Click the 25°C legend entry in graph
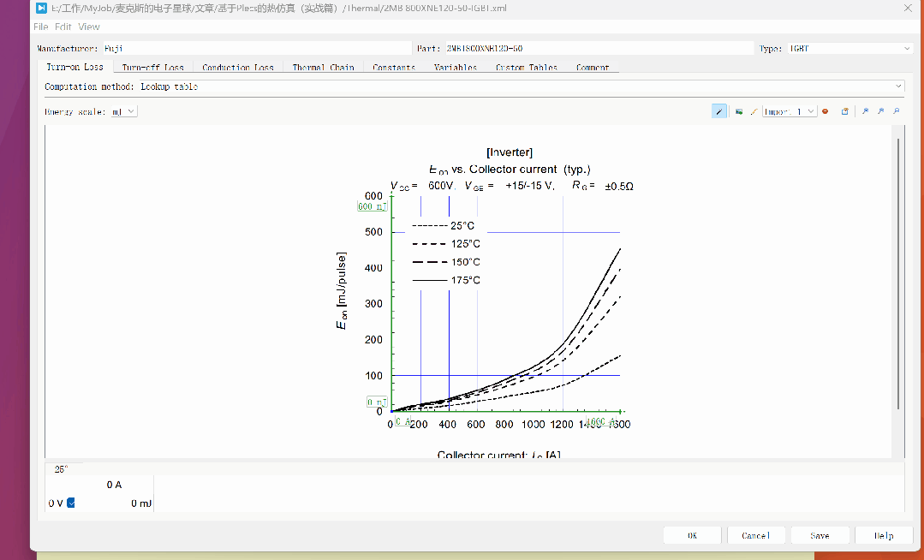The width and height of the screenshot is (924, 560). (x=443, y=226)
